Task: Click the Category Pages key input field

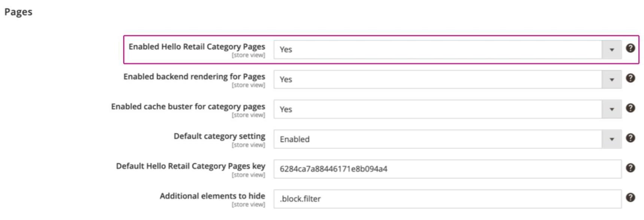Action: (x=447, y=169)
